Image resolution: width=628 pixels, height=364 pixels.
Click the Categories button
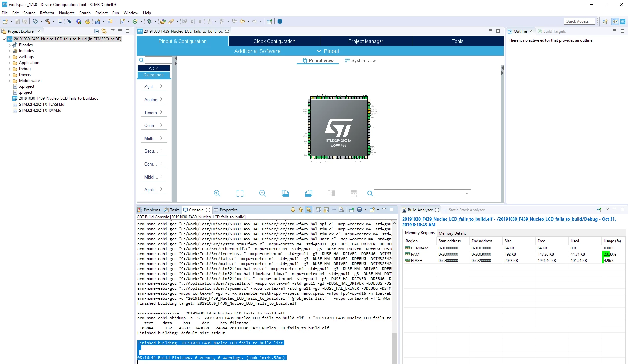(153, 75)
